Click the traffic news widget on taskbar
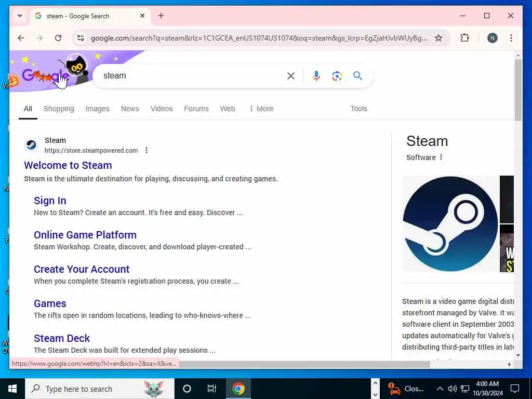This screenshot has width=532, height=399. (x=406, y=389)
